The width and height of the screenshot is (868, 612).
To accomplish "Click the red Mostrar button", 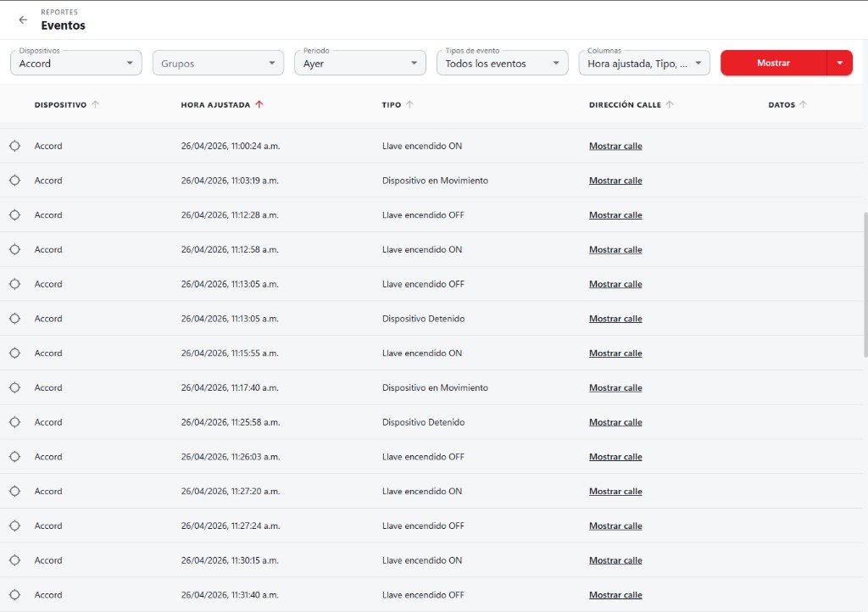I will tap(773, 63).
